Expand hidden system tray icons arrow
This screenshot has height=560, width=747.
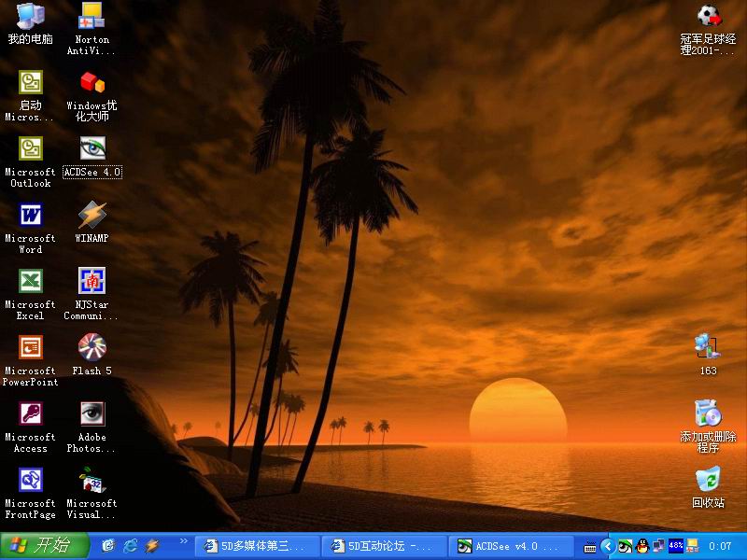pyautogui.click(x=607, y=546)
